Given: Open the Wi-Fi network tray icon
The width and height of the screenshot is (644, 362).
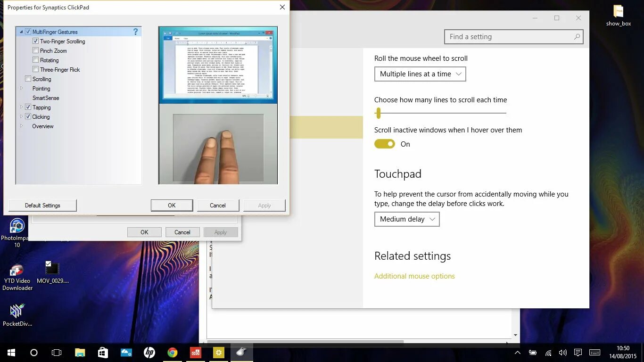Looking at the screenshot, I should coord(548,353).
